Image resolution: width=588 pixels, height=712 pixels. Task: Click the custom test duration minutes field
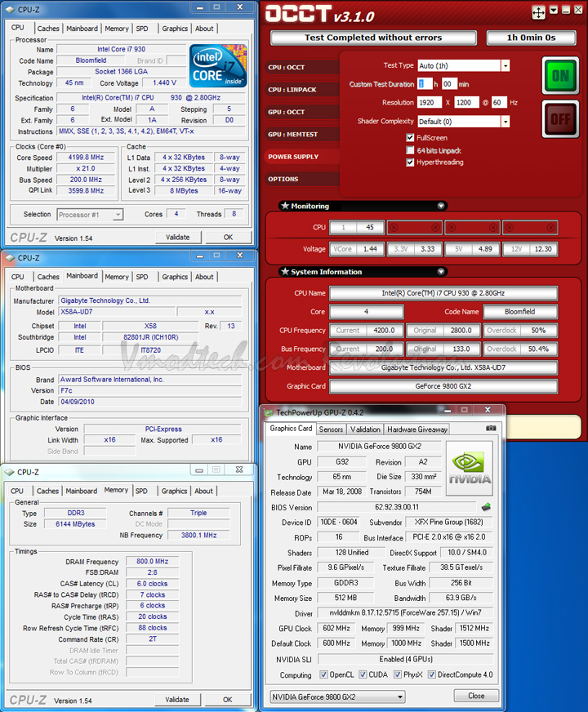point(449,84)
